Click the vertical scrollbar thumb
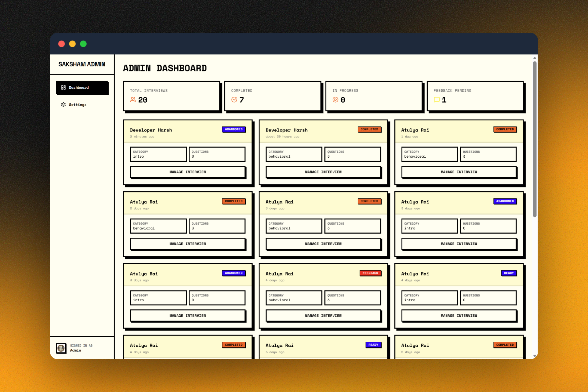The width and height of the screenshot is (588, 392). (x=534, y=139)
